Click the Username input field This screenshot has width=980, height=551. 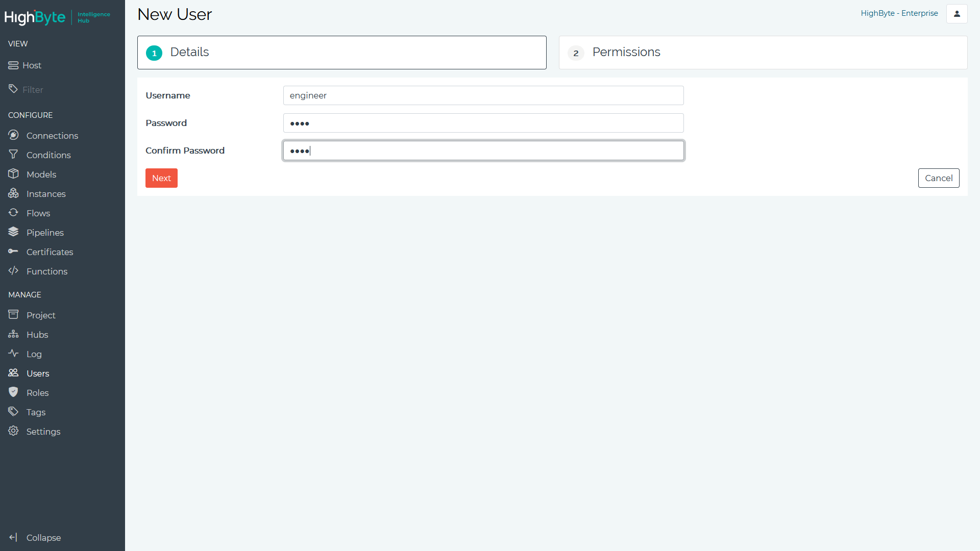coord(482,95)
